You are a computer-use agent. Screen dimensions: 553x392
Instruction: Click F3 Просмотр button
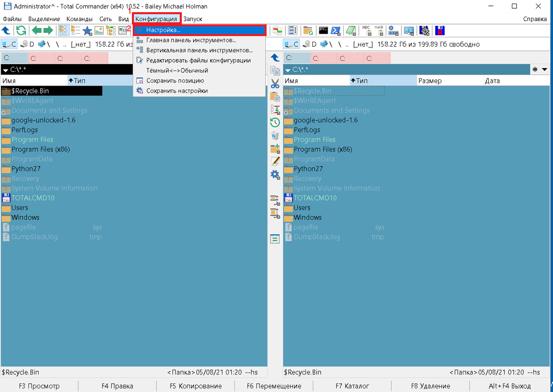pos(39,386)
